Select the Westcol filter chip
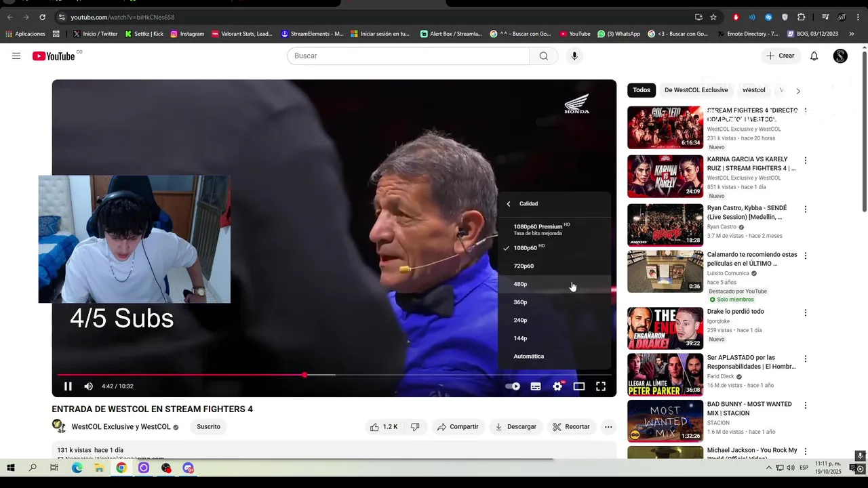The image size is (868, 488). [x=753, y=90]
